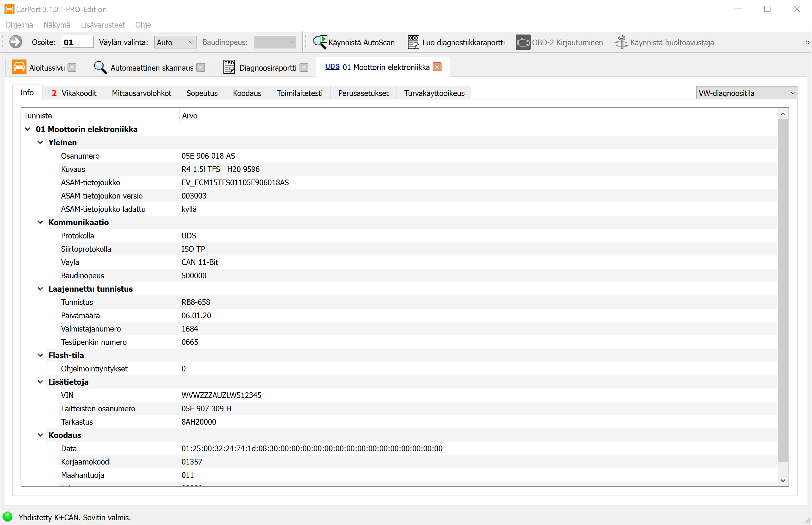812x525 pixels.
Task: Click the green go arrow icon
Action: 16,42
